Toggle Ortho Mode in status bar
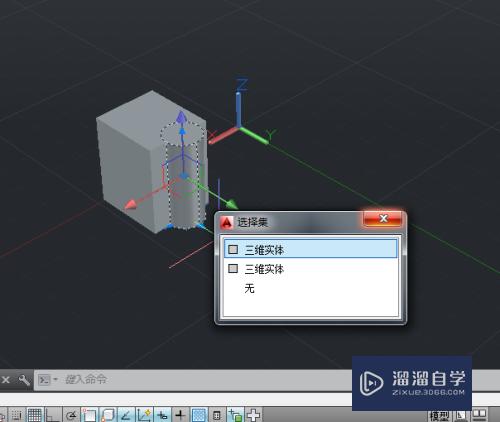The image size is (500, 422). click(x=53, y=415)
